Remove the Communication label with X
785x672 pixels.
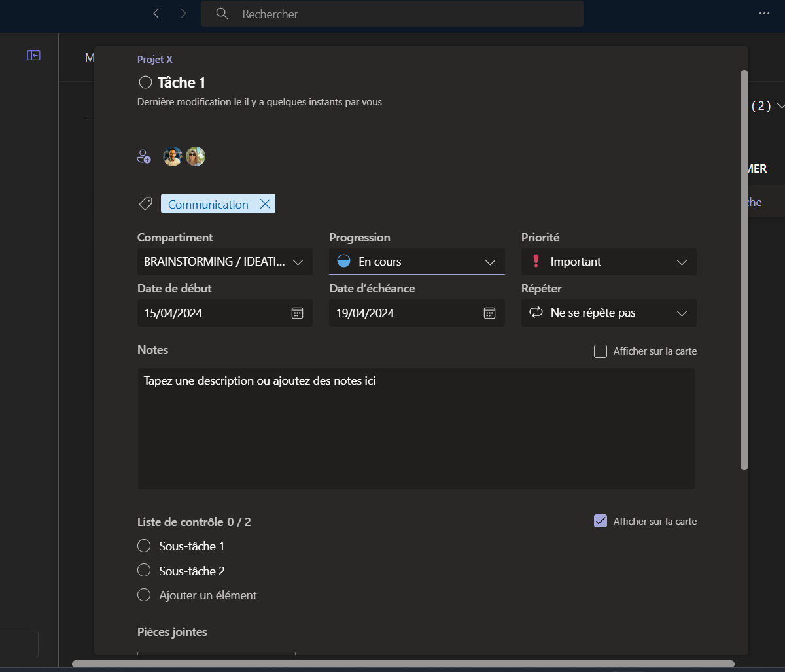[x=265, y=204]
